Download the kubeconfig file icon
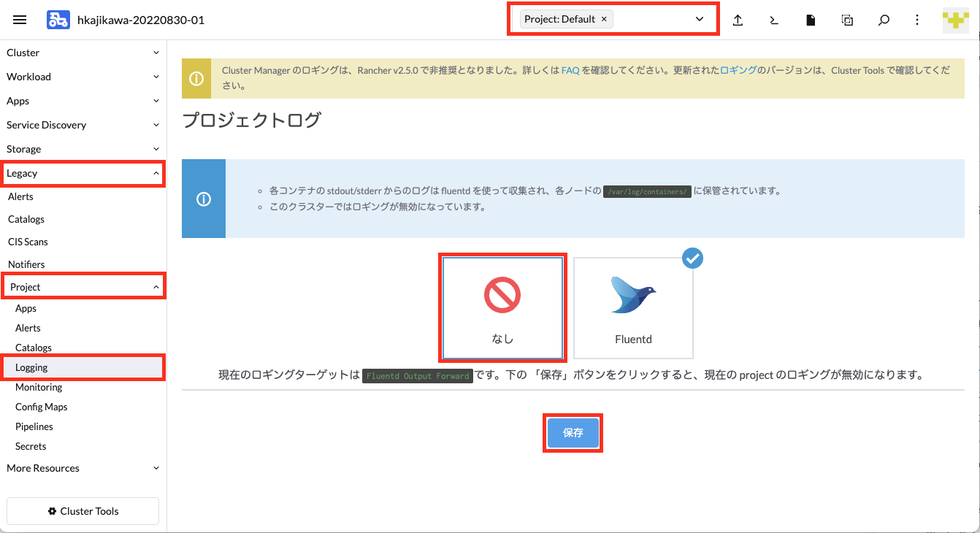The image size is (980, 533). (811, 20)
